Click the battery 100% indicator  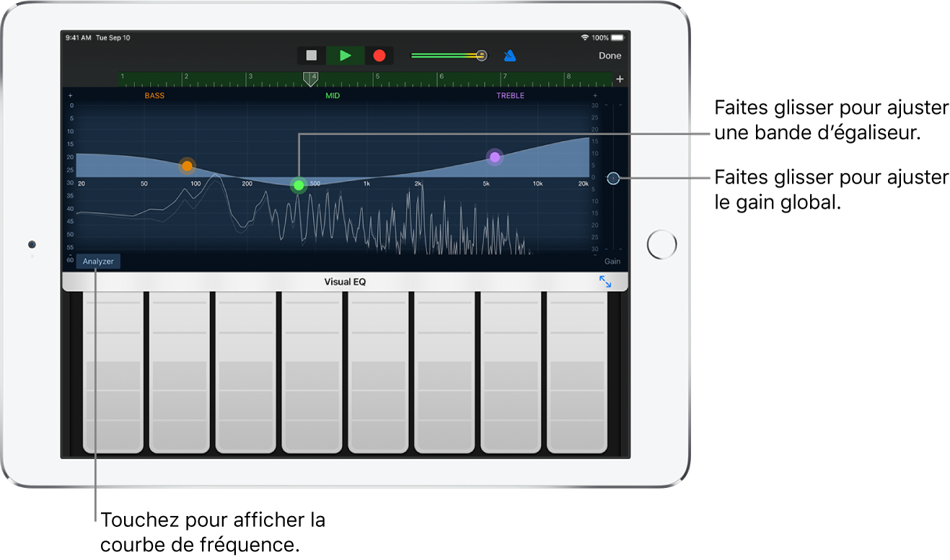[x=607, y=37]
